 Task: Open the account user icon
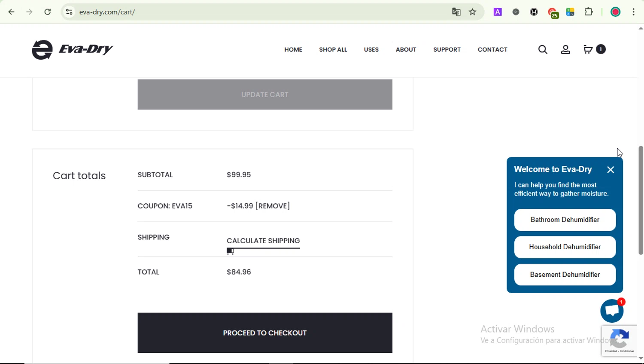tap(565, 49)
